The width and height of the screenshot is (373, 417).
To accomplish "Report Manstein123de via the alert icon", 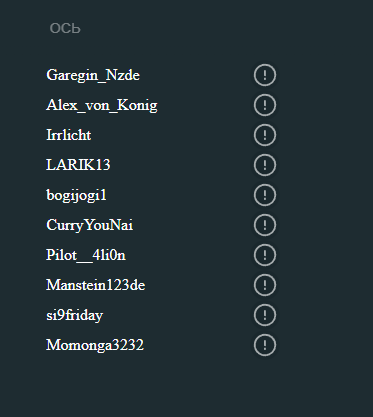I will [x=265, y=285].
